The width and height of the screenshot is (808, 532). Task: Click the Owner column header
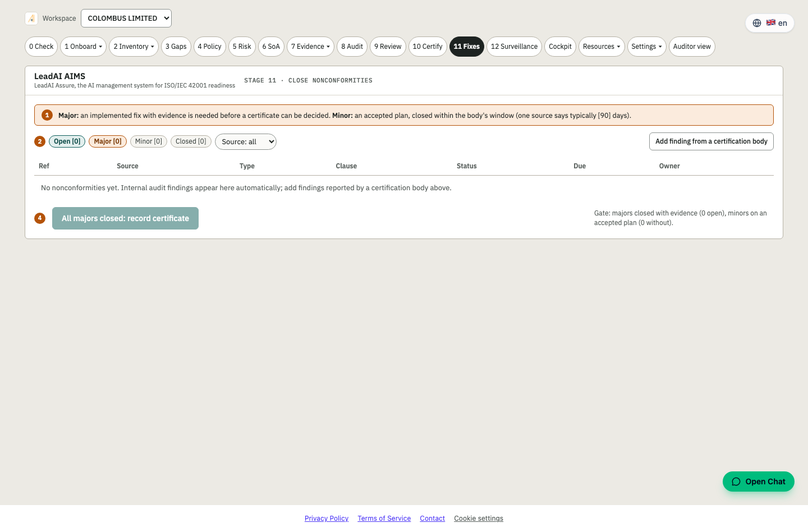669,166
